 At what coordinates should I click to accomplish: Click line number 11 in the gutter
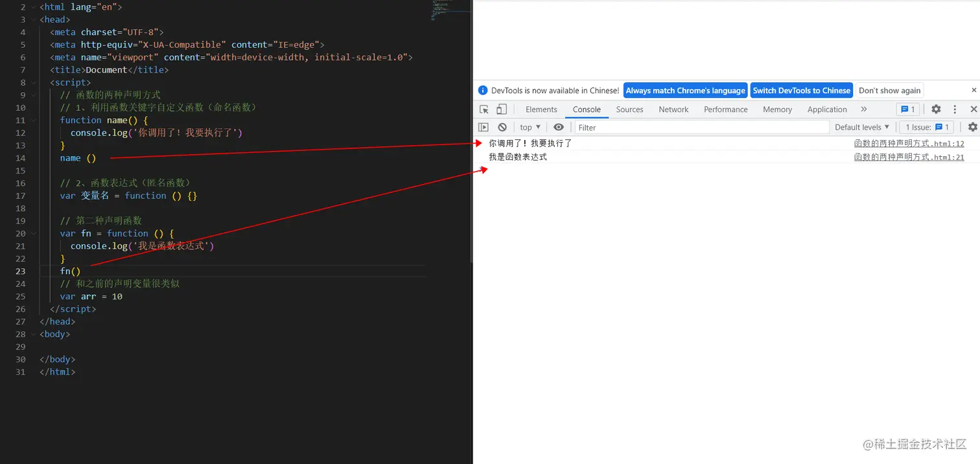tap(21, 120)
